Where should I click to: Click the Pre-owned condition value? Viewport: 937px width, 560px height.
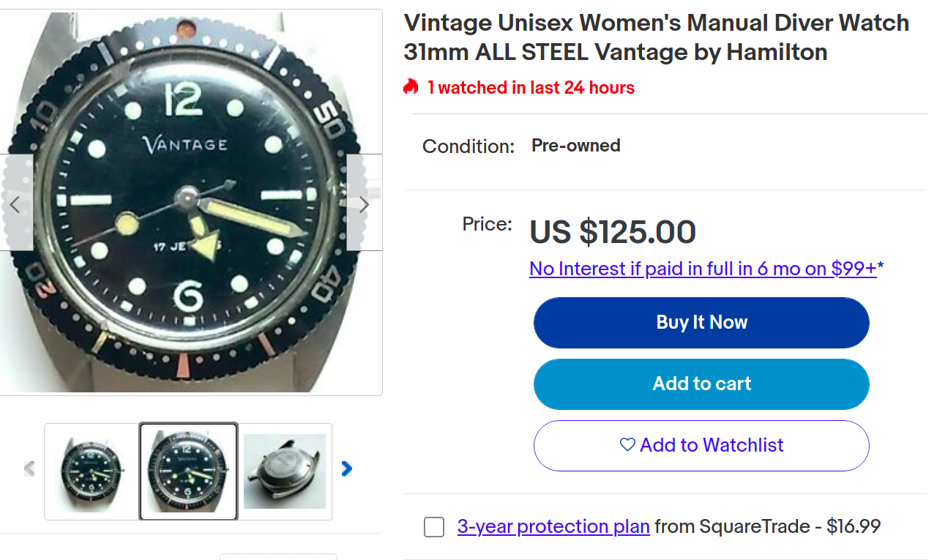[576, 146]
